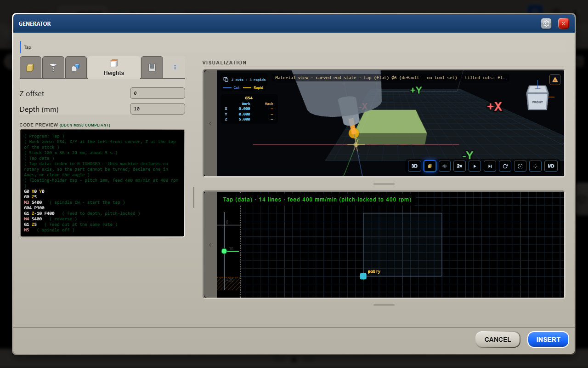Image resolution: width=588 pixels, height=368 pixels.
Task: Fit view to frame icon
Action: (x=520, y=166)
